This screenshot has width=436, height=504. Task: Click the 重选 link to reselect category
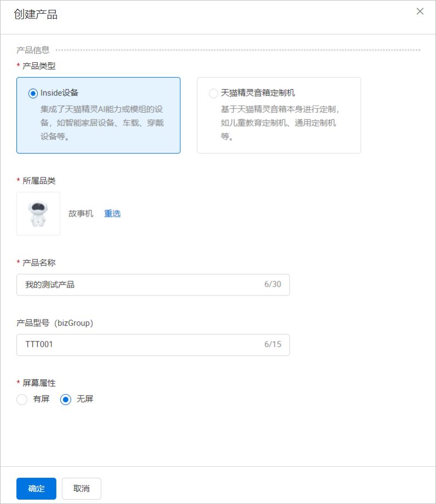tap(112, 214)
